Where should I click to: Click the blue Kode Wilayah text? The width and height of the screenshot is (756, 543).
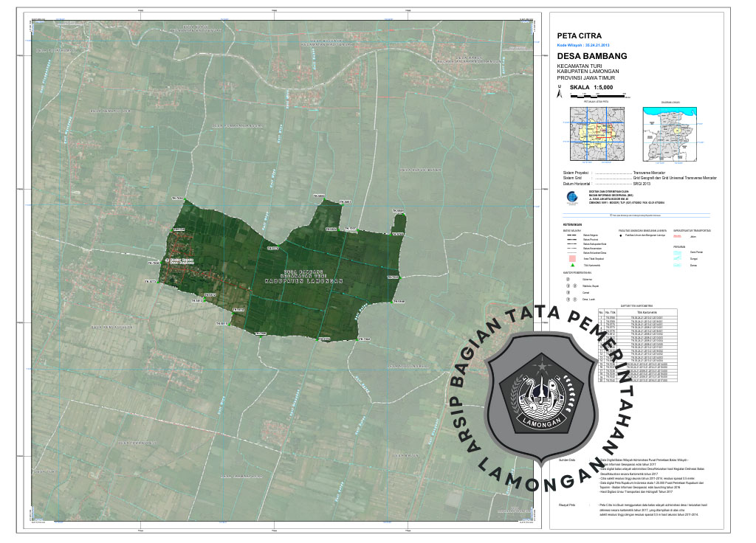pos(583,44)
